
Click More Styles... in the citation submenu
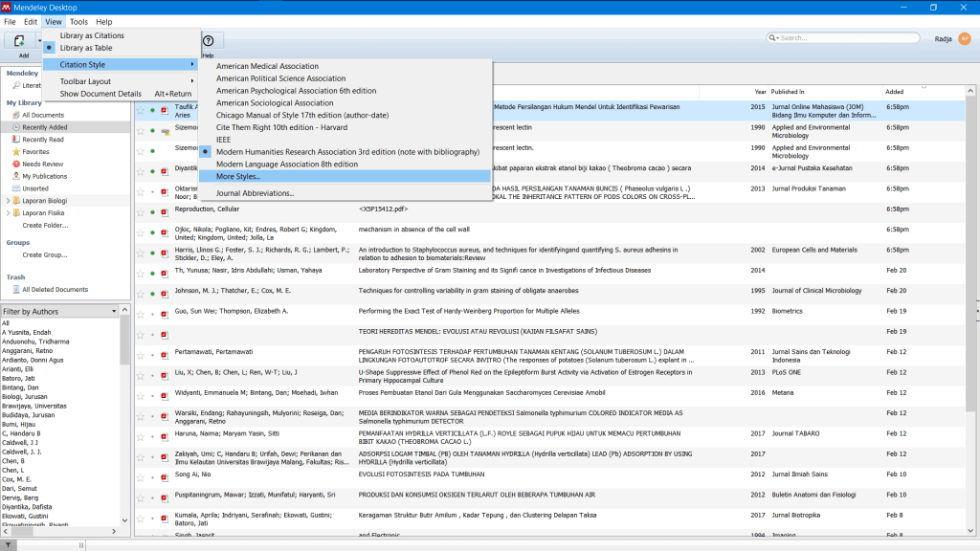coord(238,176)
